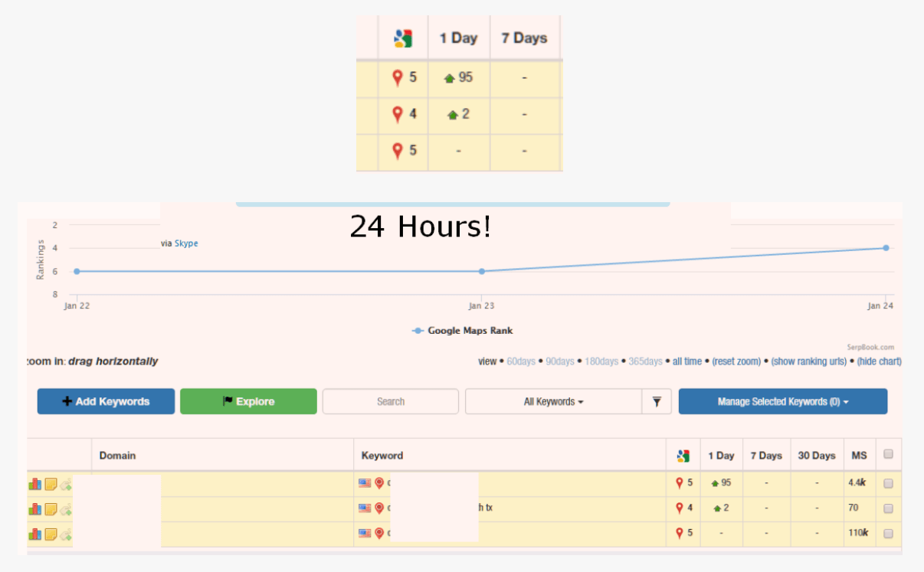Open the All Keywords dropdown
The height and width of the screenshot is (572, 924).
553,401
